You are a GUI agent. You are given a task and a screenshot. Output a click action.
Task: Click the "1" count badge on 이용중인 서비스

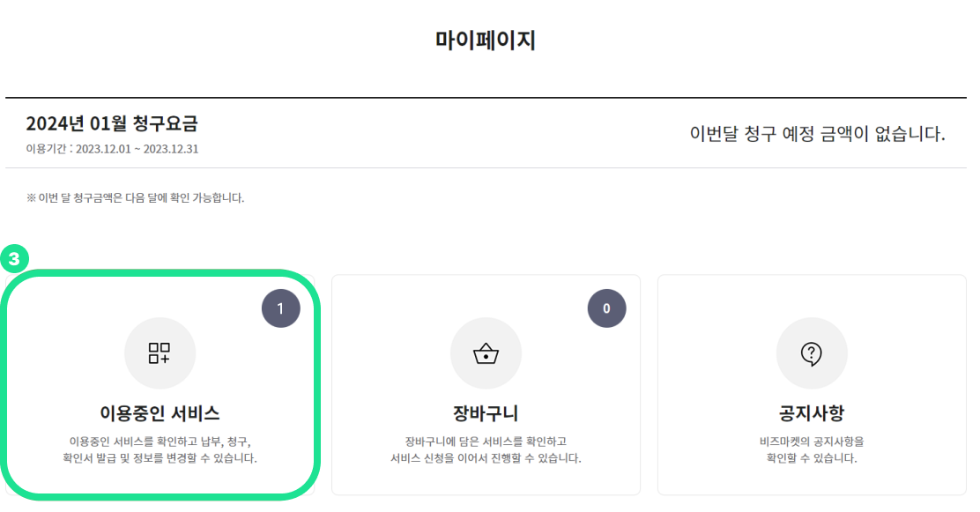tap(280, 308)
